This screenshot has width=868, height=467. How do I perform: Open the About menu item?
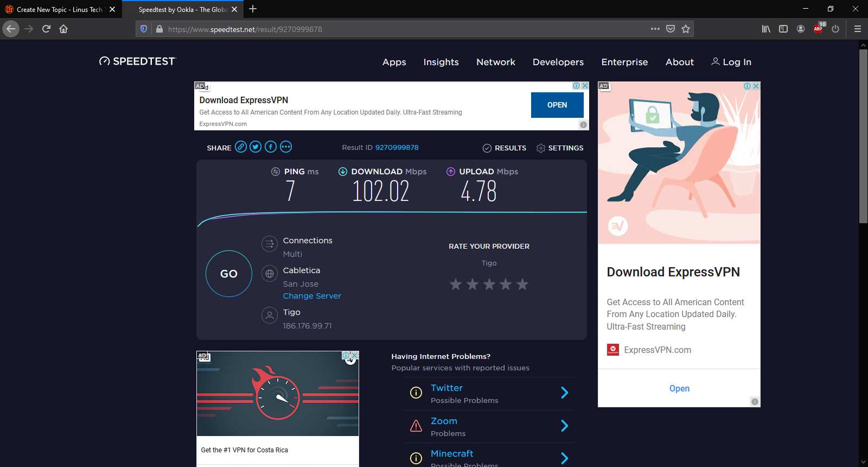tap(680, 62)
